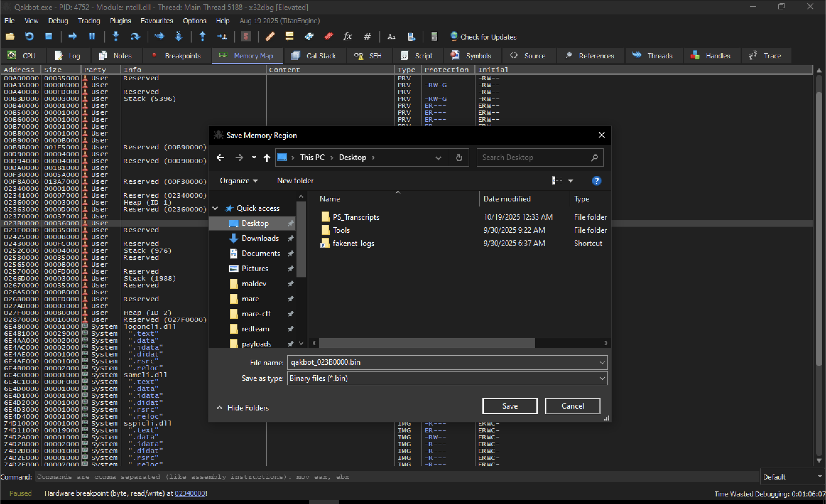
Task: Click the Stop debugging square icon
Action: click(x=49, y=36)
